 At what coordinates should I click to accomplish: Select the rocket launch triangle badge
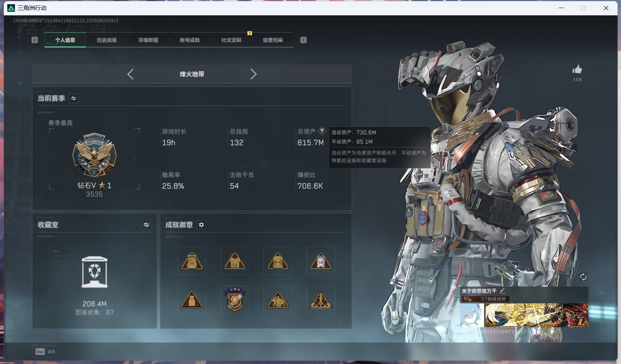pos(321,300)
